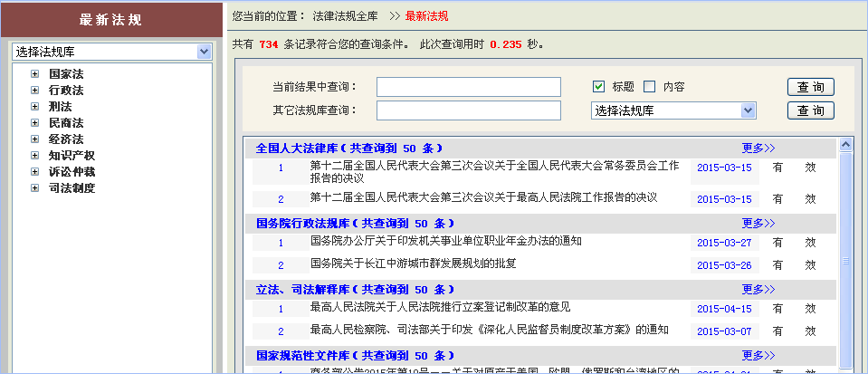Open 国务院行政法规库 section heading
The height and width of the screenshot is (374, 868).
(356, 224)
